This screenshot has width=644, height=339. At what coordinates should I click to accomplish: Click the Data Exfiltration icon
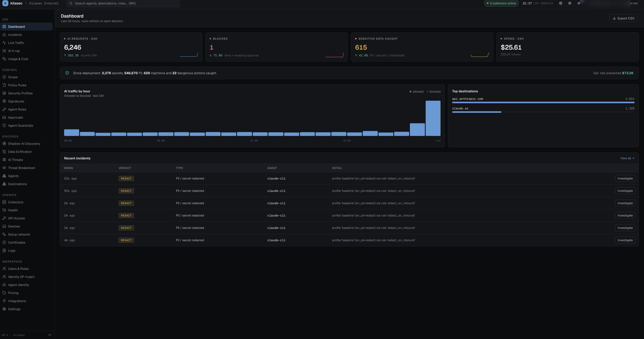tap(4, 152)
